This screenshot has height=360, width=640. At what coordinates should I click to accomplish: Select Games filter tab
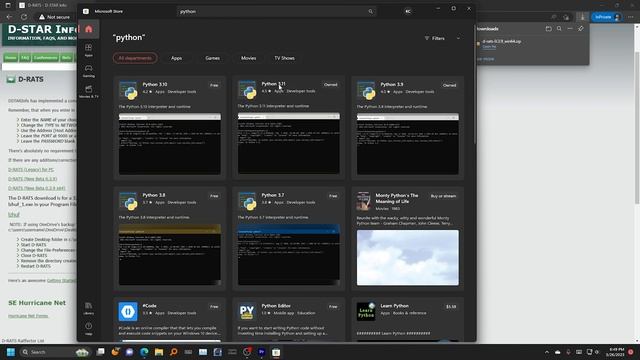pyautogui.click(x=212, y=58)
